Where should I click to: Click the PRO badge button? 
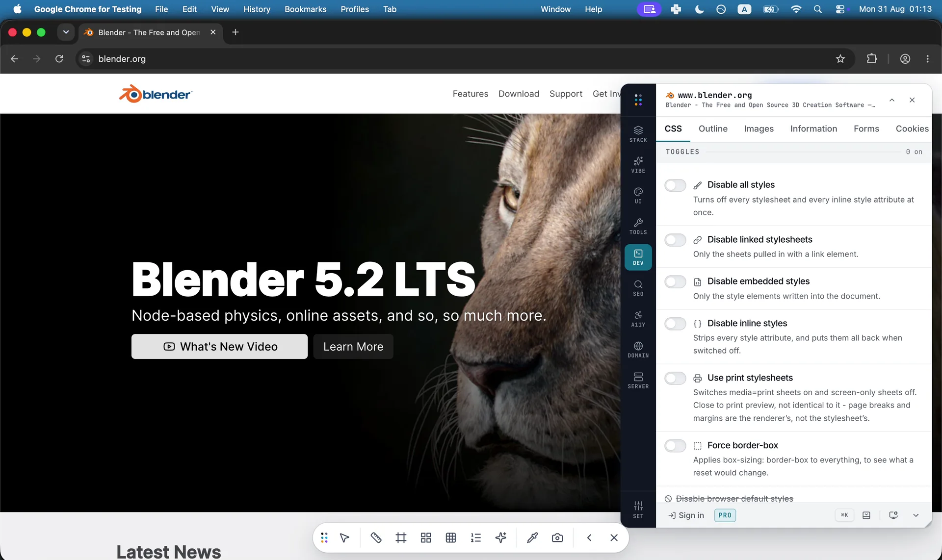click(x=725, y=515)
